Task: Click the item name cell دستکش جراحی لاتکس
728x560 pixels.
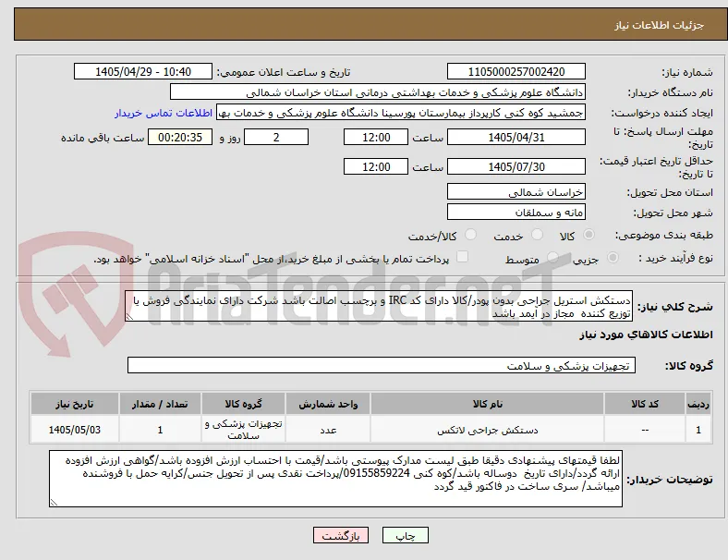Action: [x=487, y=430]
